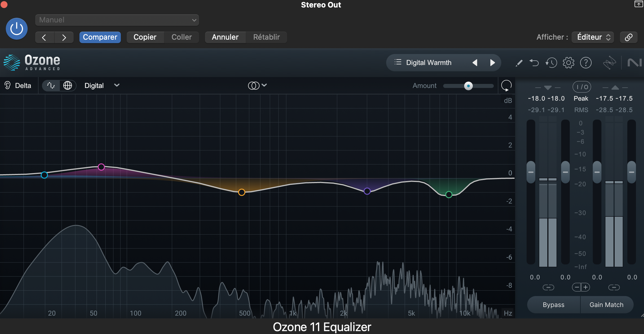Open the Manuel preset dropdown
Image resolution: width=644 pixels, height=334 pixels.
pyautogui.click(x=117, y=20)
